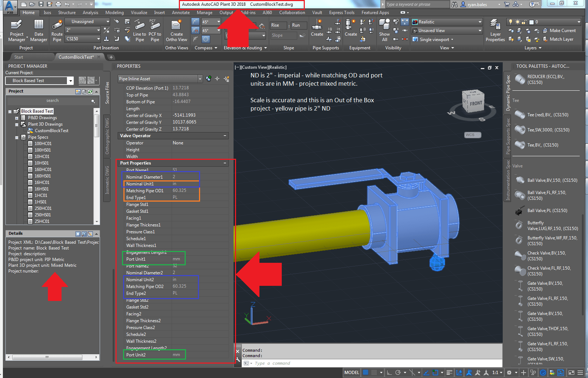Click Create Ortho View in ribbon
This screenshot has width=588, height=378.
point(176,30)
